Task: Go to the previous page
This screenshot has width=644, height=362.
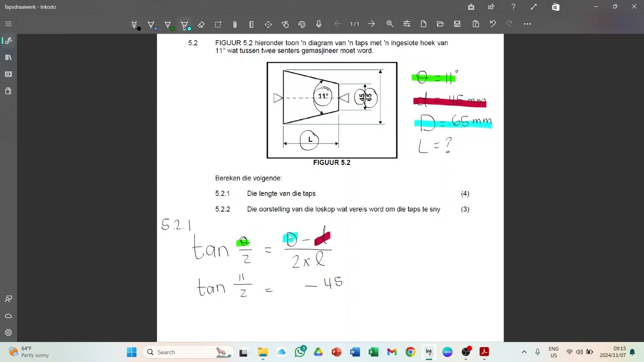Action: point(338,24)
